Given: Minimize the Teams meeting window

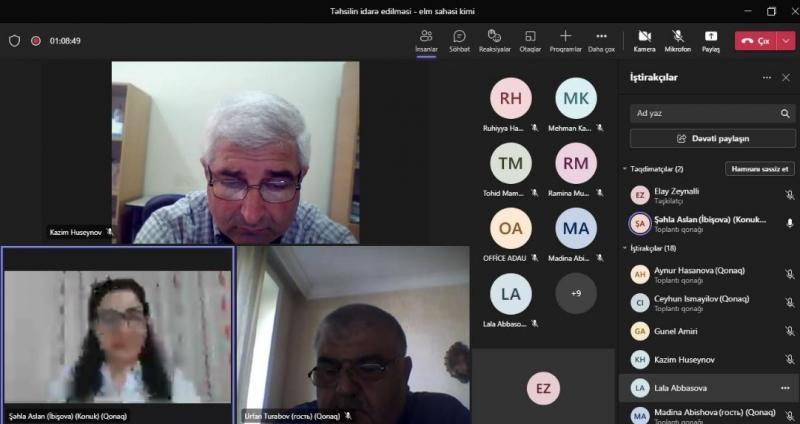Looking at the screenshot, I should point(748,11).
